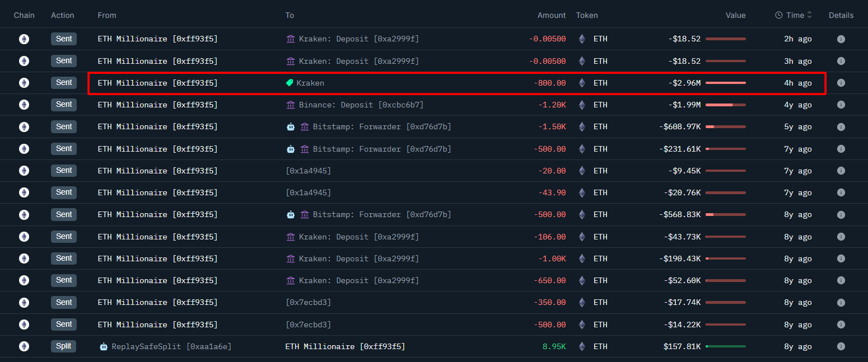
Task: Click the info details icon for the 2h ago transaction
Action: pos(841,39)
